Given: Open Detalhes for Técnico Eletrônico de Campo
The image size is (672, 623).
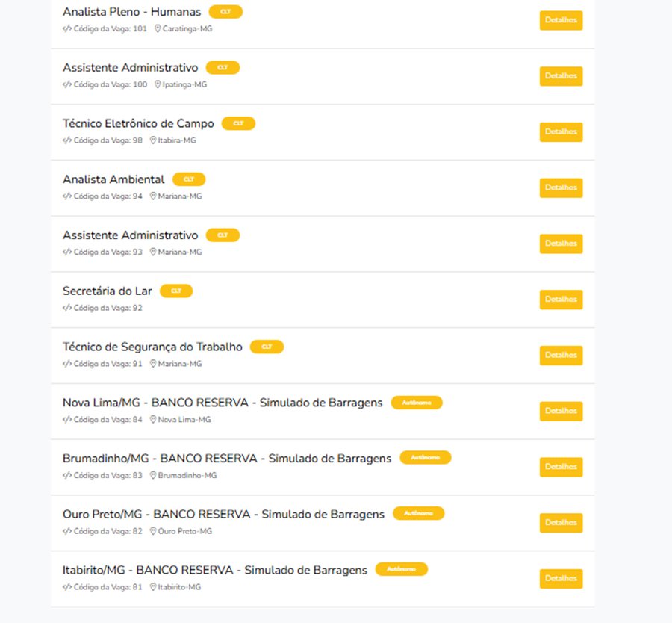Looking at the screenshot, I should 561,131.
